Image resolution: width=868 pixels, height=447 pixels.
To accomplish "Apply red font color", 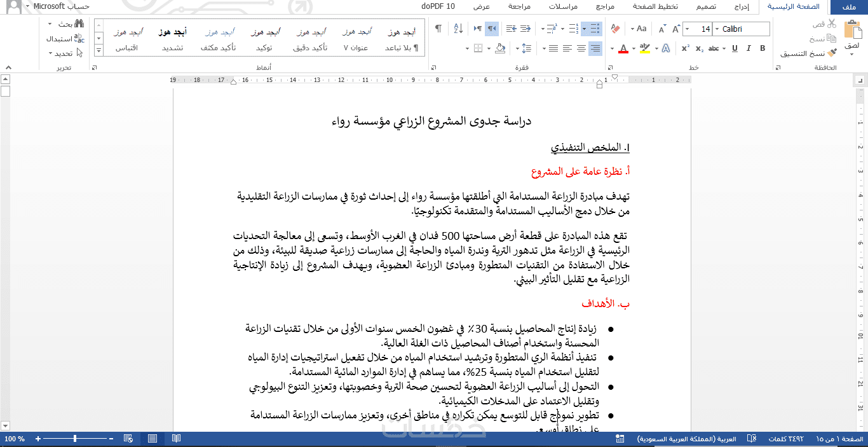I will [624, 48].
